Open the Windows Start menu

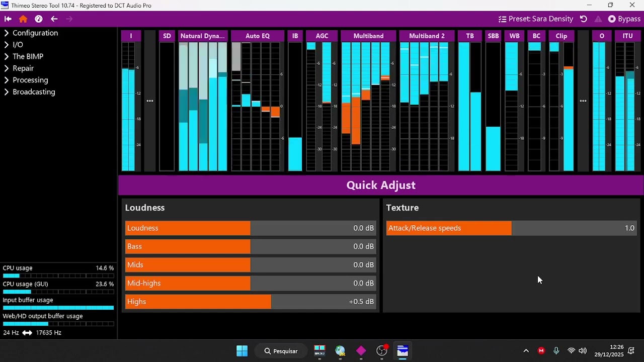pyautogui.click(x=242, y=351)
